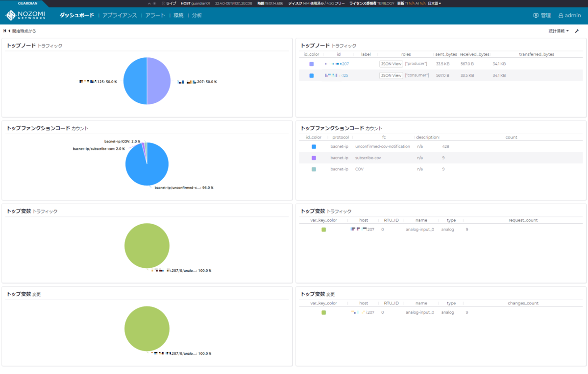Sort by sent_bytes column header
The width and height of the screenshot is (588, 374).
pyautogui.click(x=445, y=54)
